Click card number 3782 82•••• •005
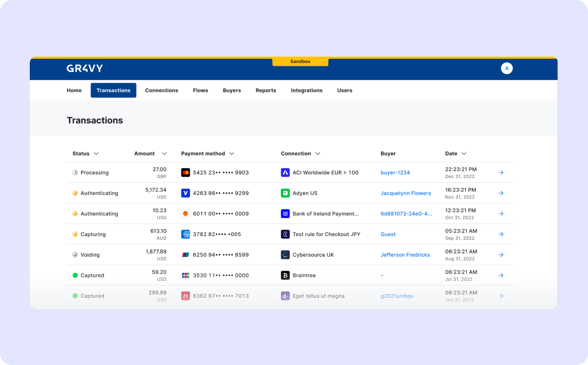 click(217, 234)
